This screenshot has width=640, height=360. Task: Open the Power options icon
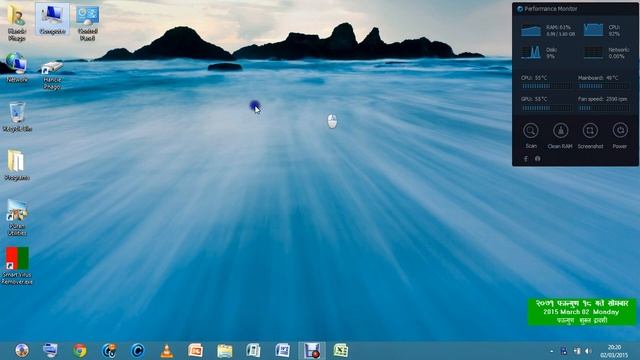(620, 131)
